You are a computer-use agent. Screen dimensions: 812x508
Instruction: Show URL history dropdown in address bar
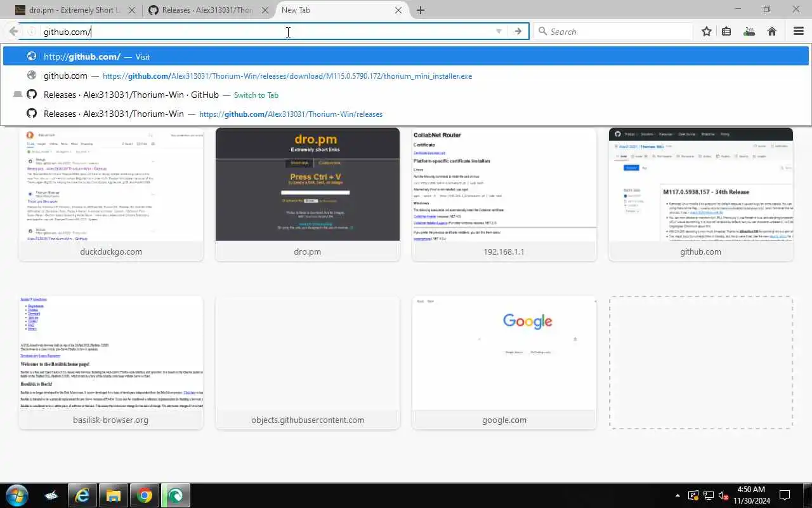pyautogui.click(x=499, y=32)
